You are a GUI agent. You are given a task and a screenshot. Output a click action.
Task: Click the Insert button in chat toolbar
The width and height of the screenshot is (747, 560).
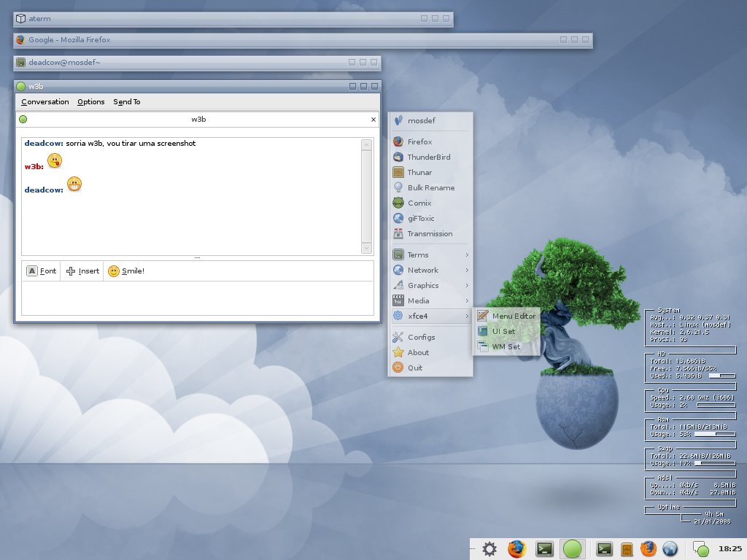pos(82,271)
